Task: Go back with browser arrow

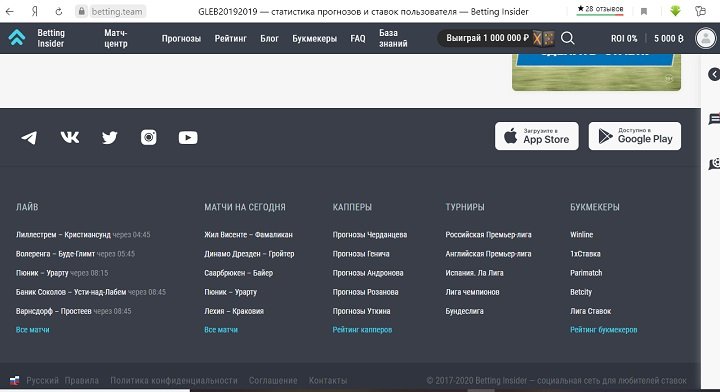Action: pyautogui.click(x=9, y=11)
